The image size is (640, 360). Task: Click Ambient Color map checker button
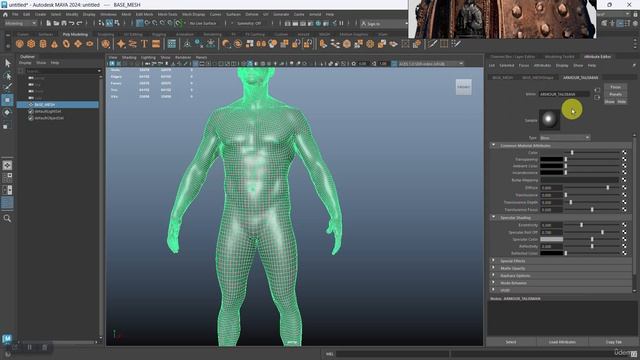click(624, 166)
